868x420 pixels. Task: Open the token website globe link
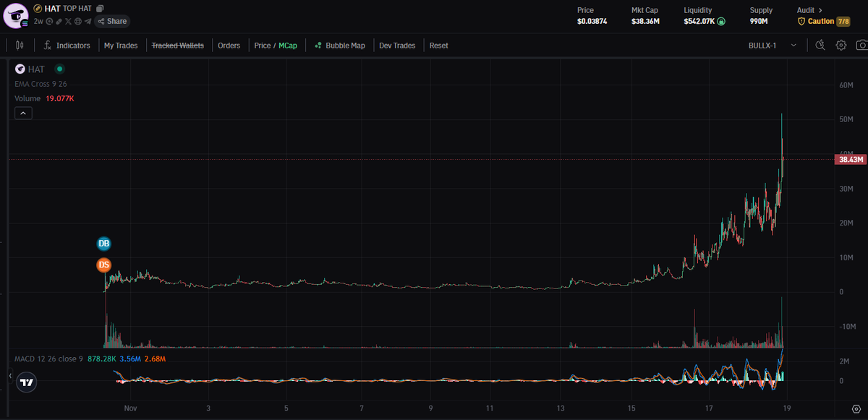click(77, 22)
